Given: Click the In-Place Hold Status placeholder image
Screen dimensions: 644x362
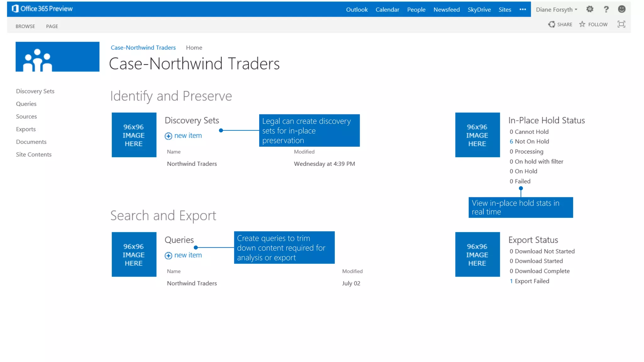Looking at the screenshot, I should pos(478,135).
